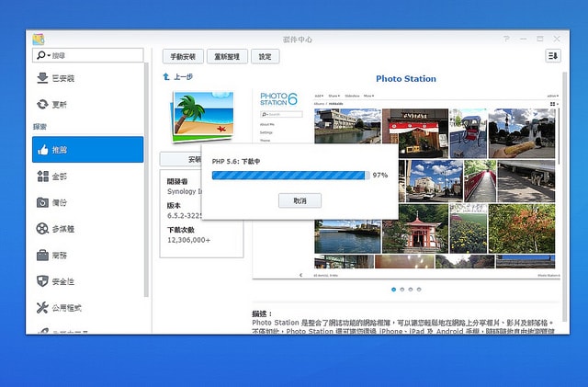Viewport: 588px width, 387px height.
Task: Select the 推薦 (Recommended) category
Action: pyautogui.click(x=86, y=149)
